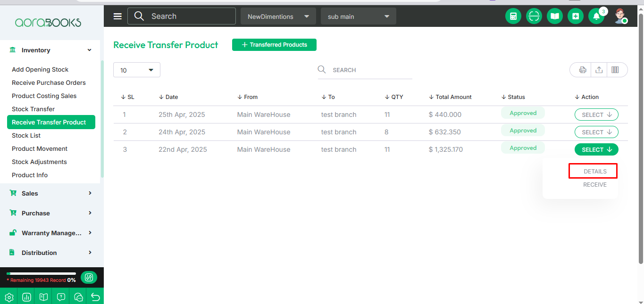Sort table by SL column
The image size is (644, 304).
click(x=127, y=97)
